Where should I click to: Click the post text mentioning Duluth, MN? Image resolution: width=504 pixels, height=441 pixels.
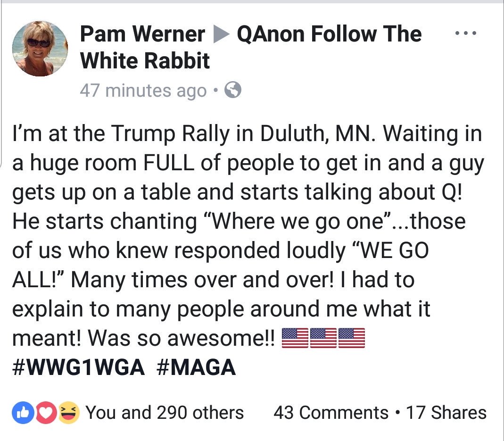248,235
